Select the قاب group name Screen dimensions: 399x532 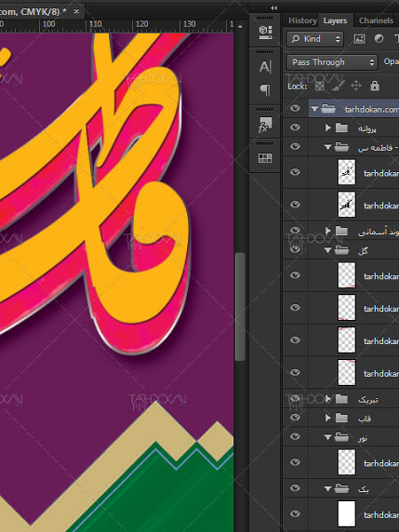[x=364, y=419]
